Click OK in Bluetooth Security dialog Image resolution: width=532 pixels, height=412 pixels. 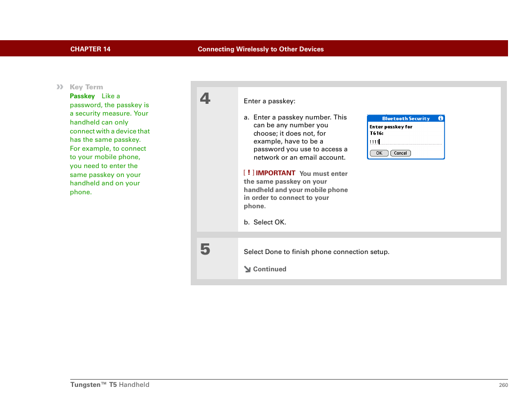coord(379,153)
